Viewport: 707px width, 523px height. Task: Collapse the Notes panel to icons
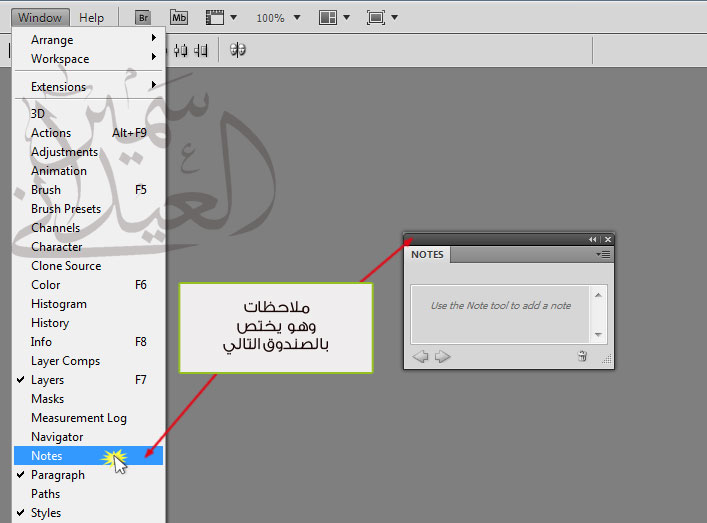[x=592, y=239]
